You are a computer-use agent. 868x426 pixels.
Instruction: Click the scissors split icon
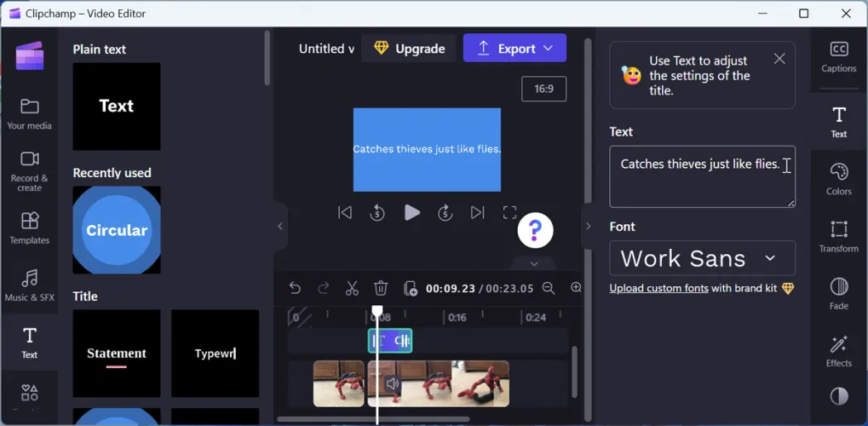click(352, 289)
